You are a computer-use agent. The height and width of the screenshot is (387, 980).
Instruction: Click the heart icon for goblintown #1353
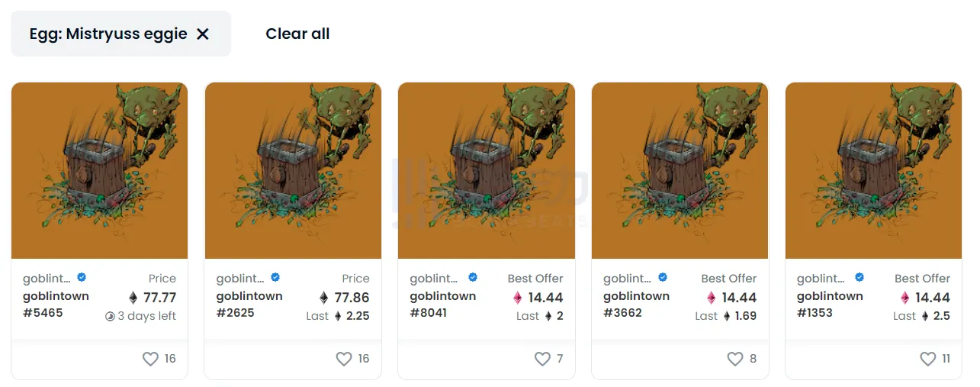927,359
